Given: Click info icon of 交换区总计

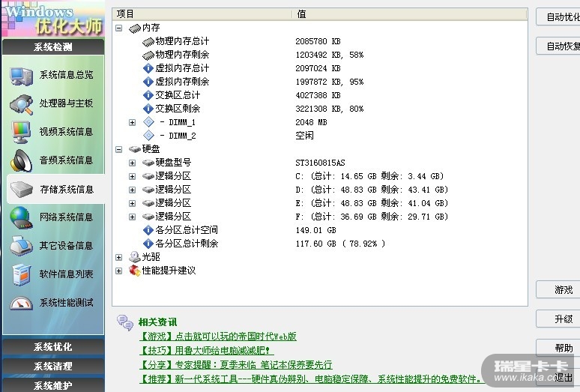Looking at the screenshot, I should 148,95.
